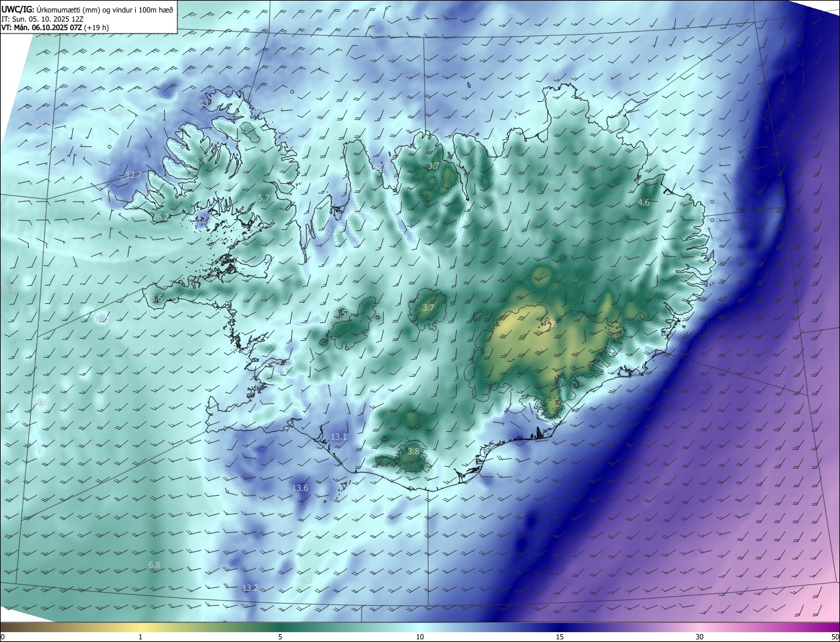
Task: Click the 10.6 value label on the map
Action: [41, 402]
